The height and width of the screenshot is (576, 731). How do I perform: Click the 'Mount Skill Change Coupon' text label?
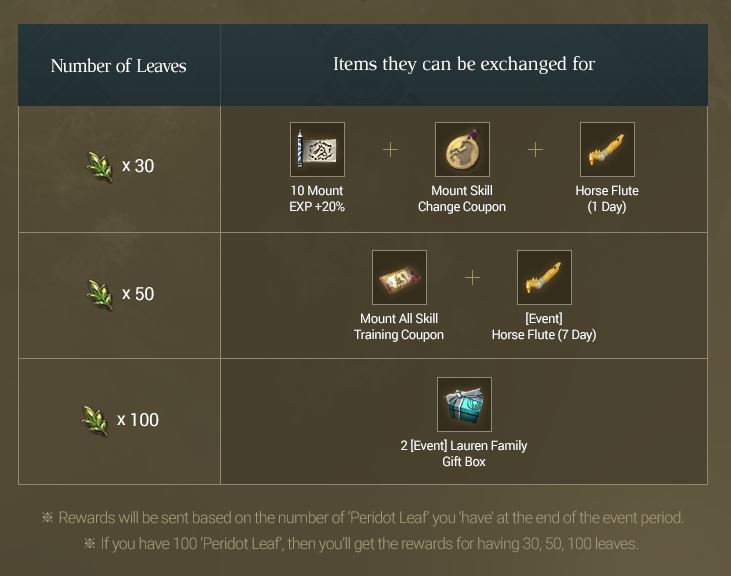(462, 199)
